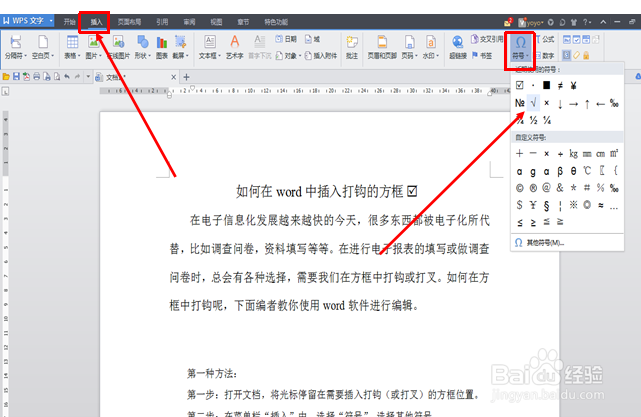Collapse the ribbon with the up arrow

coord(603,22)
